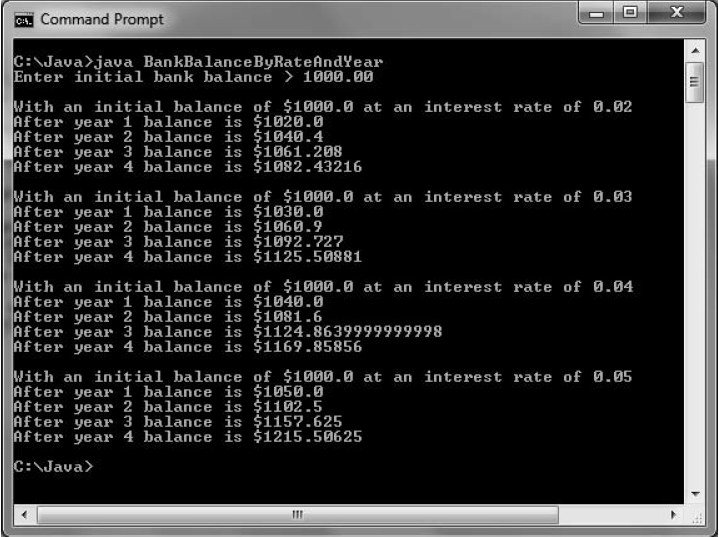Click the balance value $1169.85856
The height and width of the screenshot is (537, 719).
point(308,347)
